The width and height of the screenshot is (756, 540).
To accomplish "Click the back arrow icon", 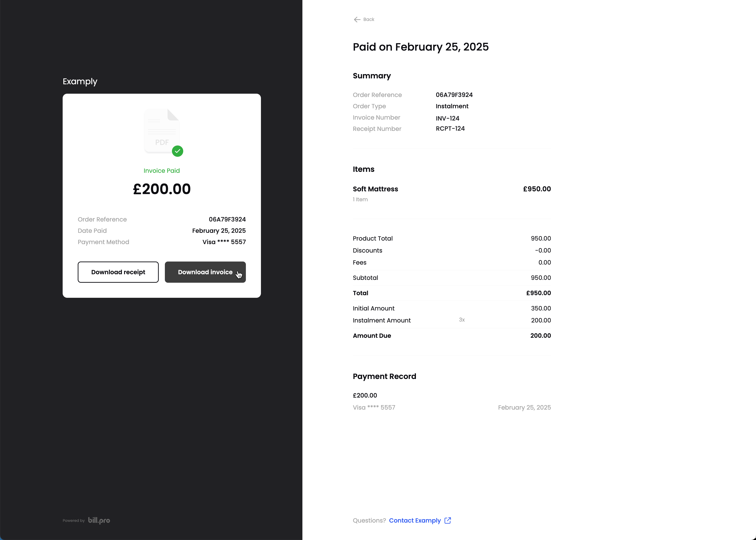I will point(357,20).
